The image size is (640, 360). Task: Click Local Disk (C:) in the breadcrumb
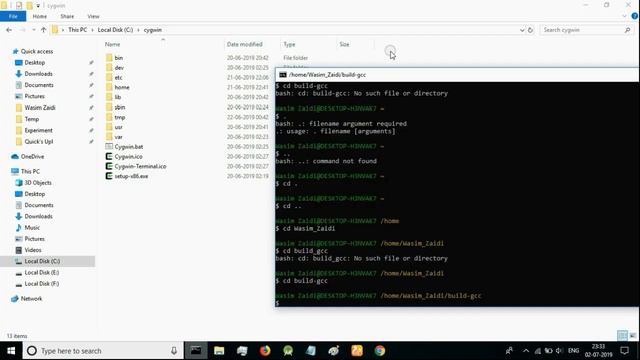tap(115, 30)
